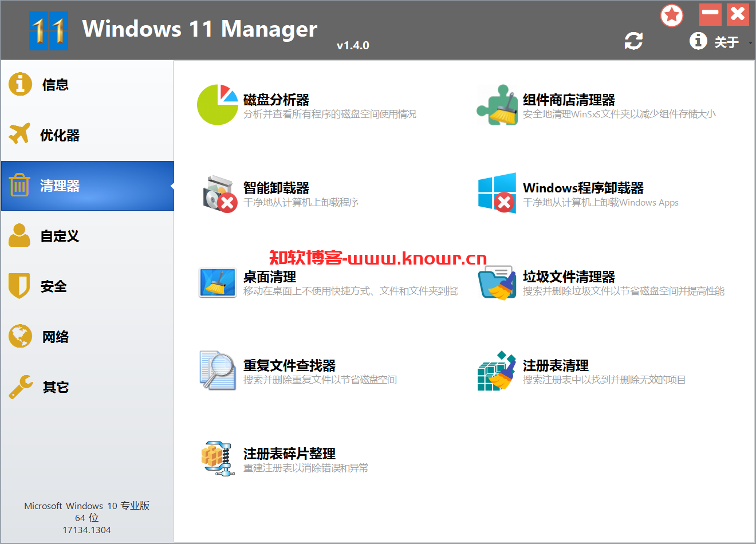Image resolution: width=756 pixels, height=544 pixels.
Task: Switch to the 信息 tab label
Action: pos(56,85)
